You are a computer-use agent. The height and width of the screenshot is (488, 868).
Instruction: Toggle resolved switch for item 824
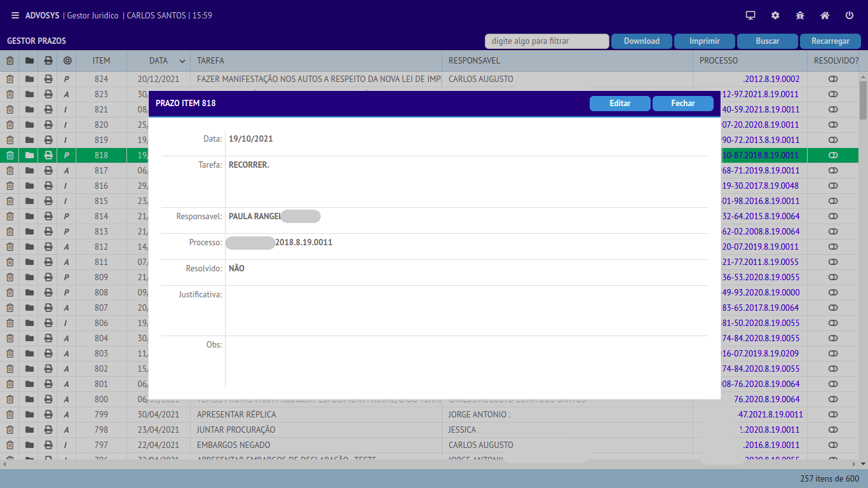click(x=833, y=79)
